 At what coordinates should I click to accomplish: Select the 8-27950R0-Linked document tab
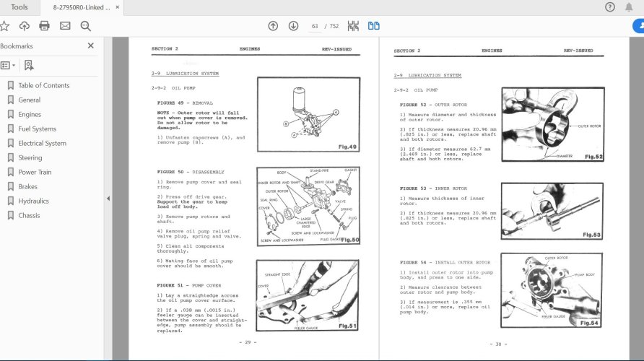click(x=82, y=7)
